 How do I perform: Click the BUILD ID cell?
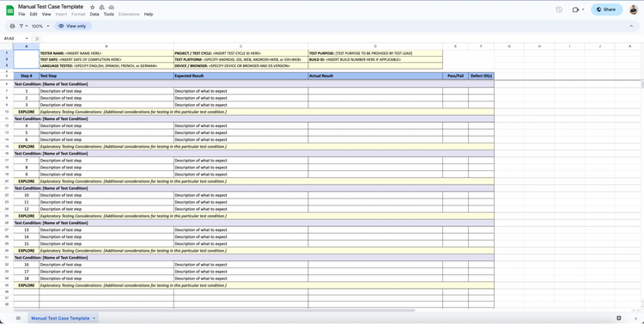pos(375,59)
